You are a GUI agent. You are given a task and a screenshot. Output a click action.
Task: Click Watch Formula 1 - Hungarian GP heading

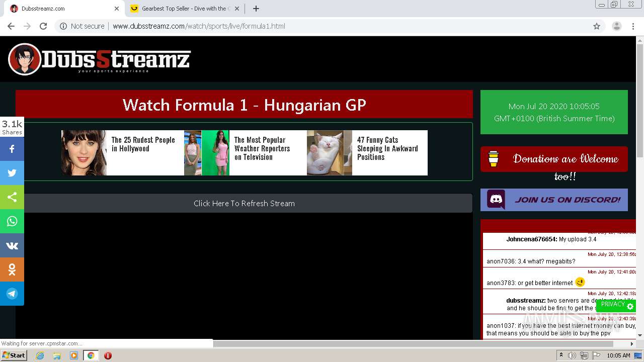pyautogui.click(x=244, y=105)
